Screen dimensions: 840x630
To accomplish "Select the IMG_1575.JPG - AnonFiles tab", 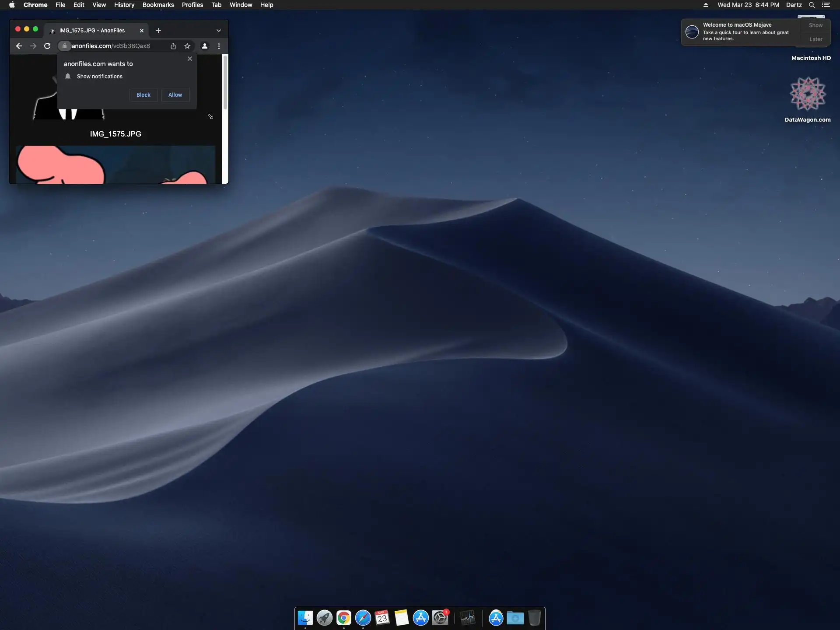I will [92, 31].
